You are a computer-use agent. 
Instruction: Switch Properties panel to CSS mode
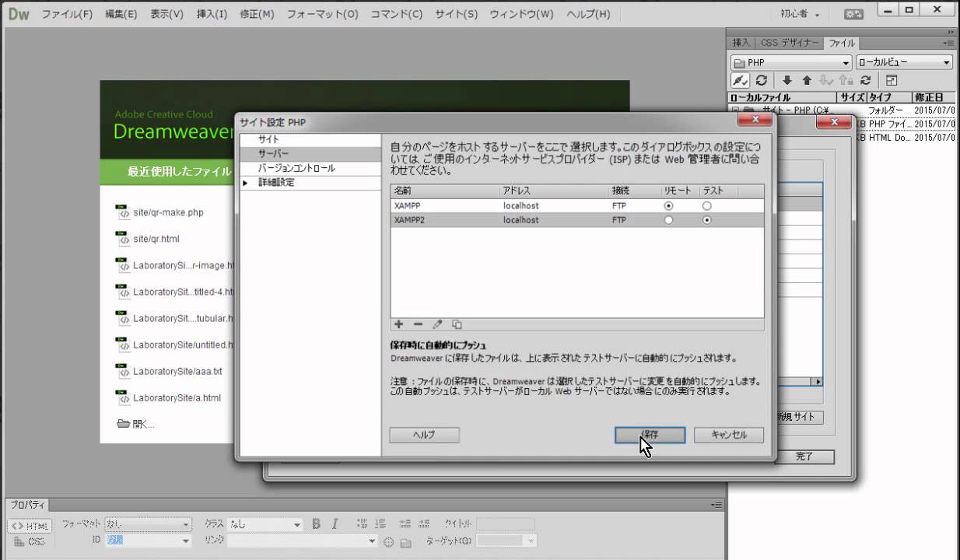[x=30, y=541]
